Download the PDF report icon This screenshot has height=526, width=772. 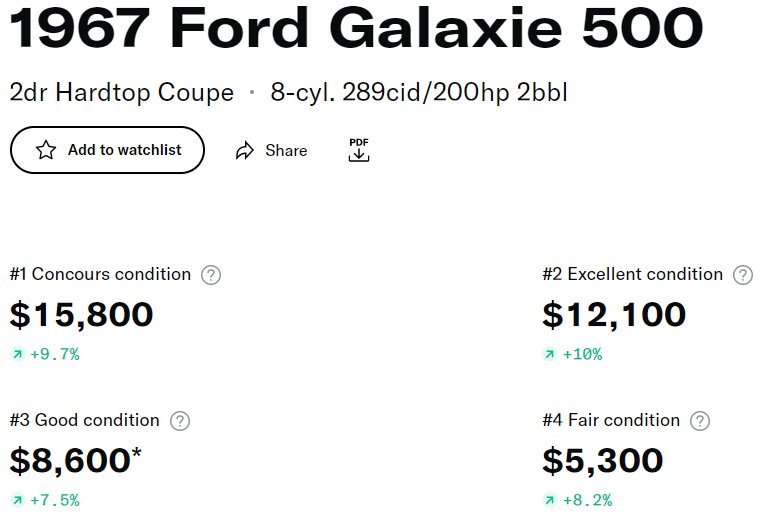(359, 150)
